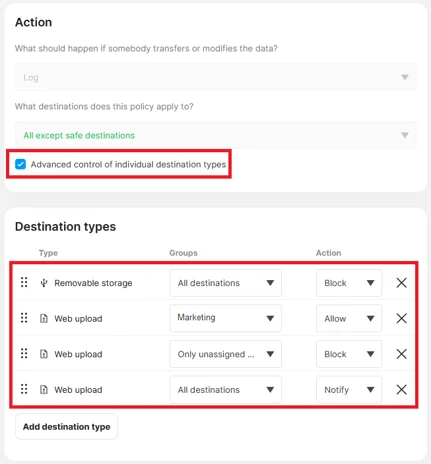
Task: Click the Removable storage USB icon
Action: click(44, 283)
